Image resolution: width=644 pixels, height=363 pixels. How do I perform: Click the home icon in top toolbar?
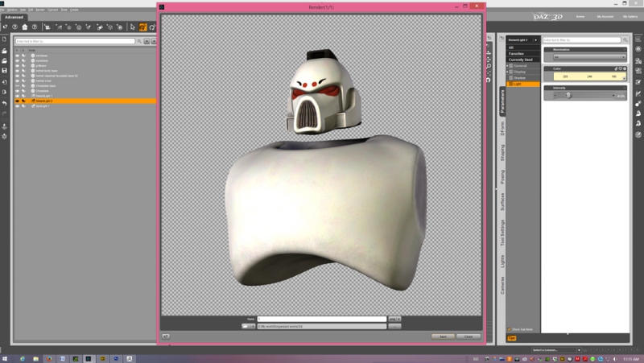25,27
